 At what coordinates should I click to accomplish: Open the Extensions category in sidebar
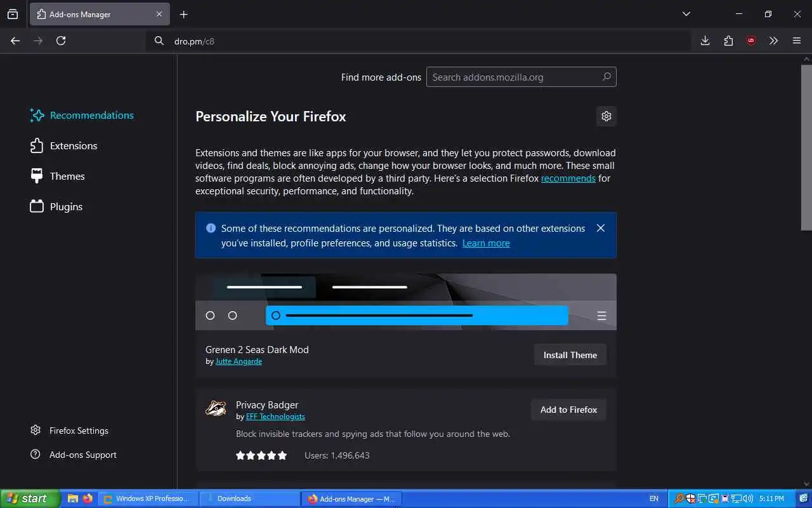pyautogui.click(x=63, y=145)
